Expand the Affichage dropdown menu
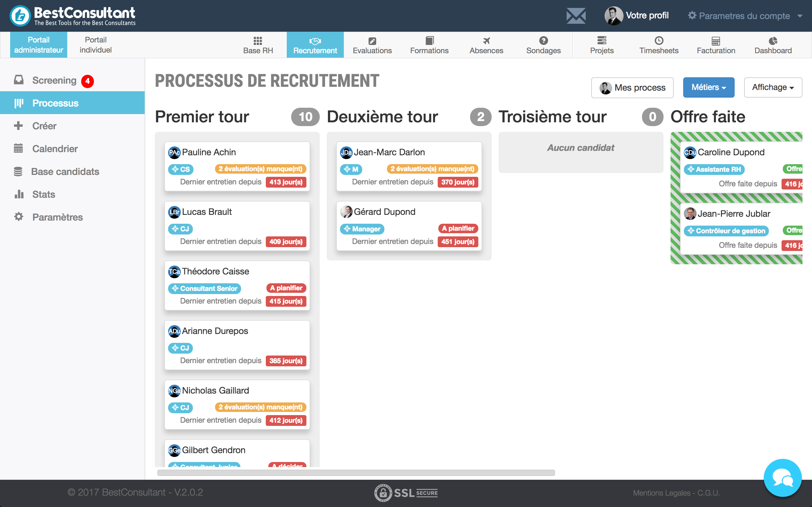This screenshot has width=812, height=507. [773, 87]
